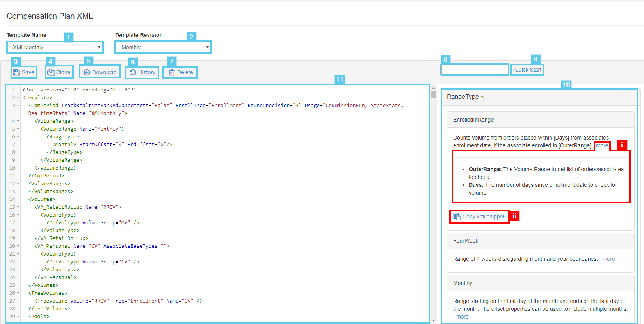Click the History clock icon
Viewport: 644px width, 324px height.
click(x=133, y=72)
